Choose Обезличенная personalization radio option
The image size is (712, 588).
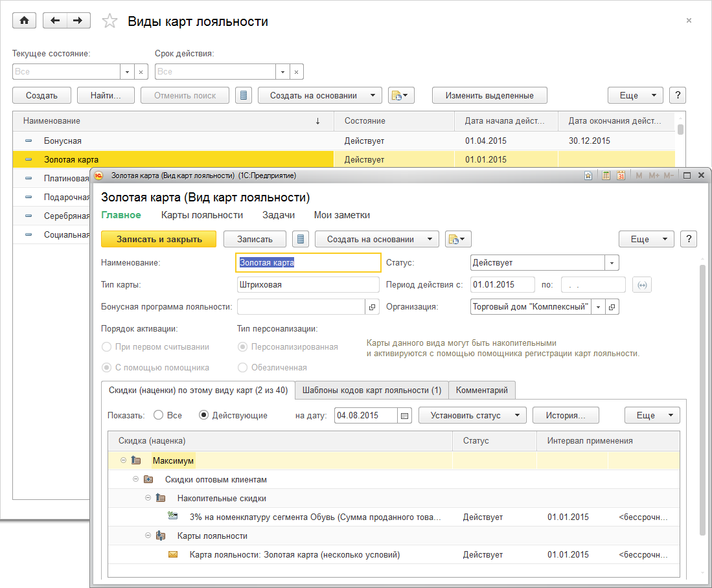tap(242, 367)
